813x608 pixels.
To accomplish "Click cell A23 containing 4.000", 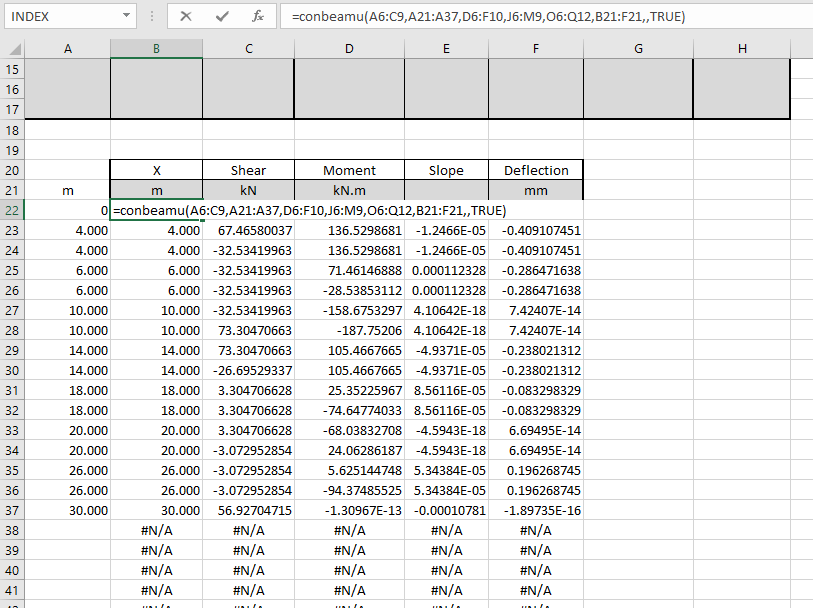I will click(68, 230).
